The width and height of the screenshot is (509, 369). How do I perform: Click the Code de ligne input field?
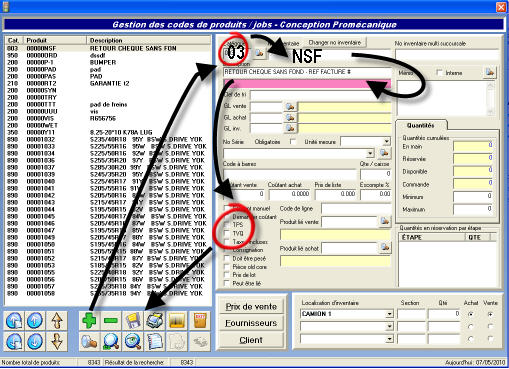pos(356,209)
